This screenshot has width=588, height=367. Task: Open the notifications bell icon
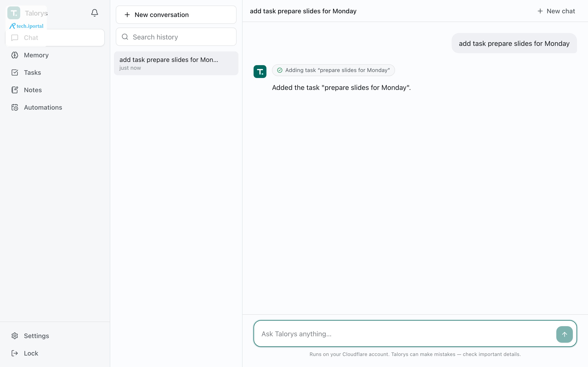tap(95, 13)
